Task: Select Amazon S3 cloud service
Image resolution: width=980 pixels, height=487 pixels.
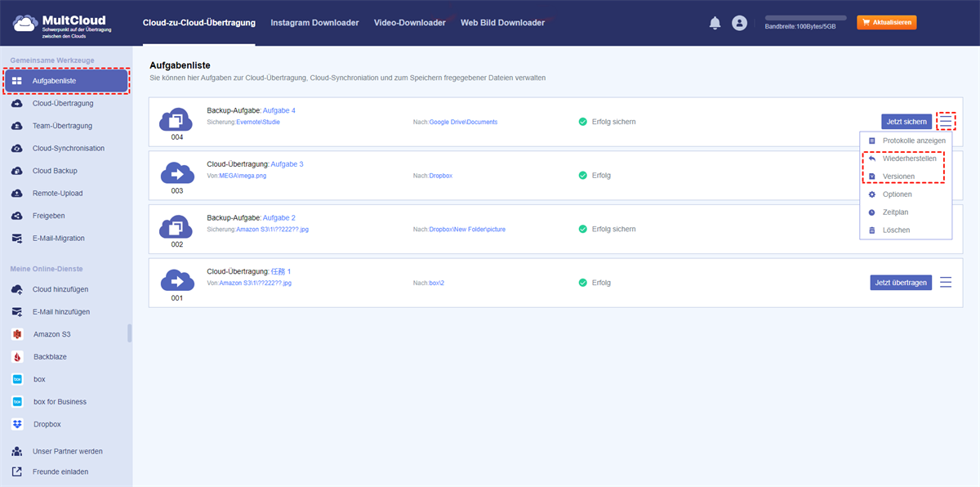Action: point(51,334)
